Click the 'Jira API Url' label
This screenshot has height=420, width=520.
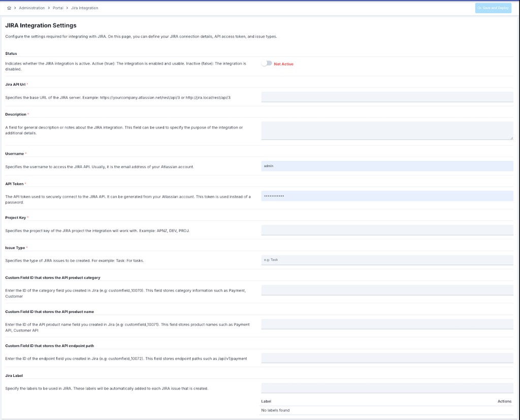[15, 84]
